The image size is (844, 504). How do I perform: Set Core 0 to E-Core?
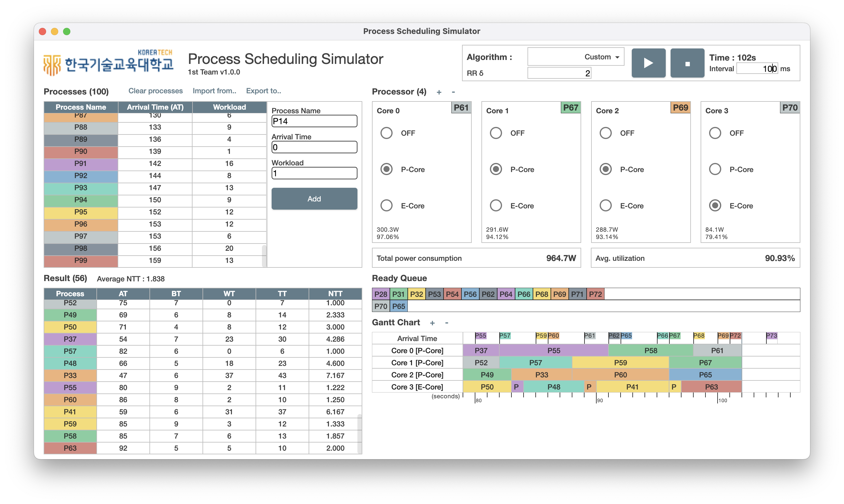point(387,205)
